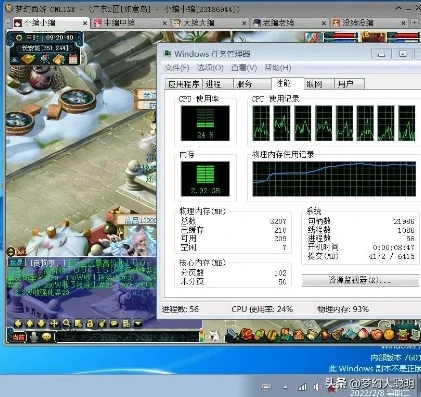This screenshot has width=421, height=397.
Task: Click the red 当前 channel button
Action: click(18, 337)
